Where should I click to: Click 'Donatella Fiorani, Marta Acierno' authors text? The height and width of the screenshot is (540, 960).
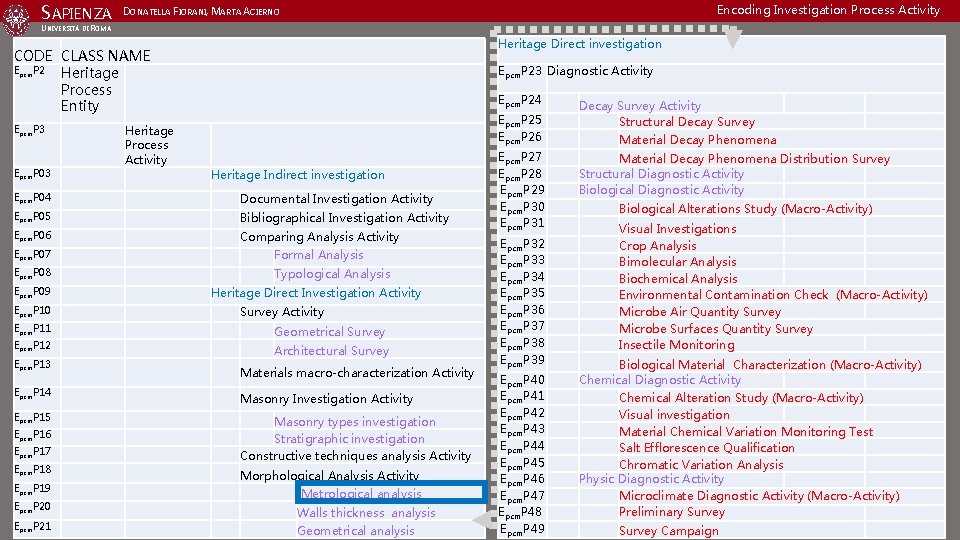click(201, 12)
